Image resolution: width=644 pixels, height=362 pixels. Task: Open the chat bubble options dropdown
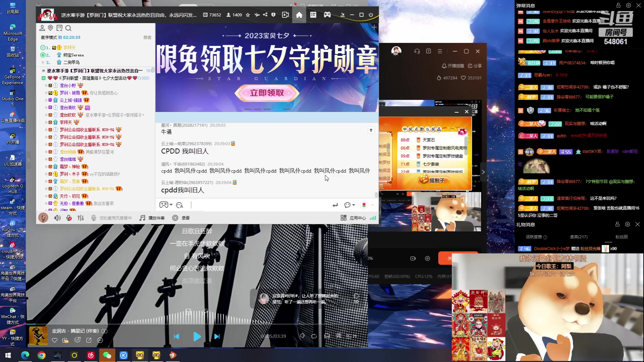350,205
